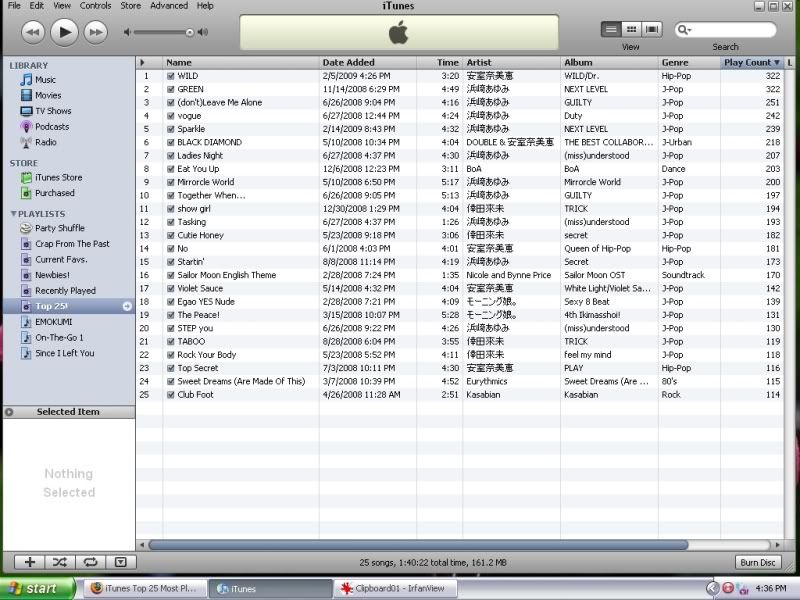Collapse the PLAYLISTS section triangle

point(12,213)
